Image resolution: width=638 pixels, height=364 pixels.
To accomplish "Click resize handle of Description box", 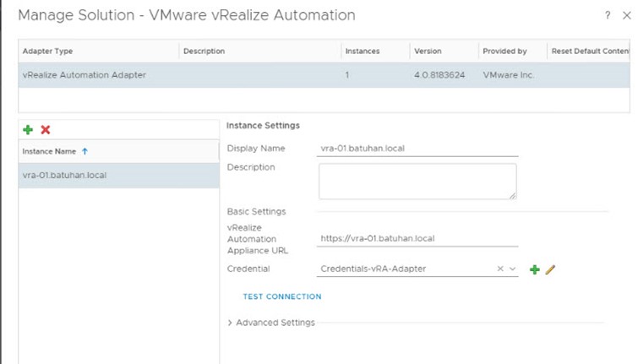I will 513,196.
